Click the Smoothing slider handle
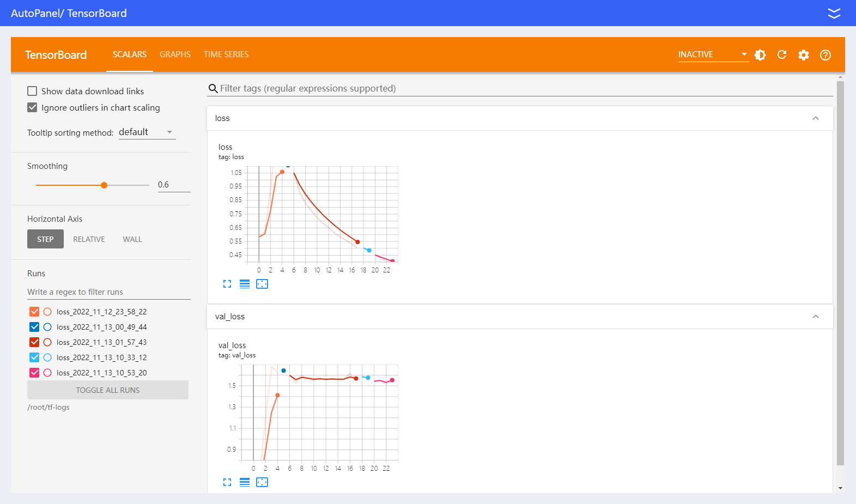This screenshot has width=856, height=504. click(x=104, y=185)
